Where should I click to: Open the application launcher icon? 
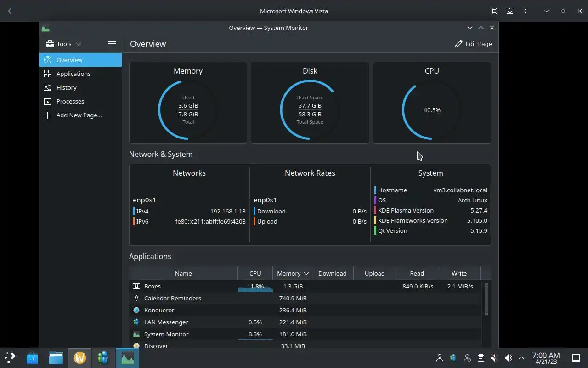coord(10,358)
